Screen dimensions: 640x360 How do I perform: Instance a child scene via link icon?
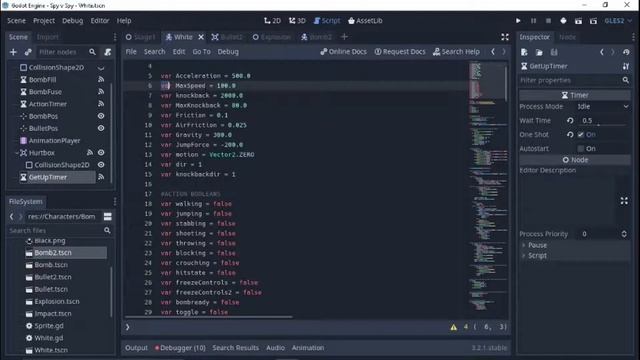pyautogui.click(x=28, y=52)
